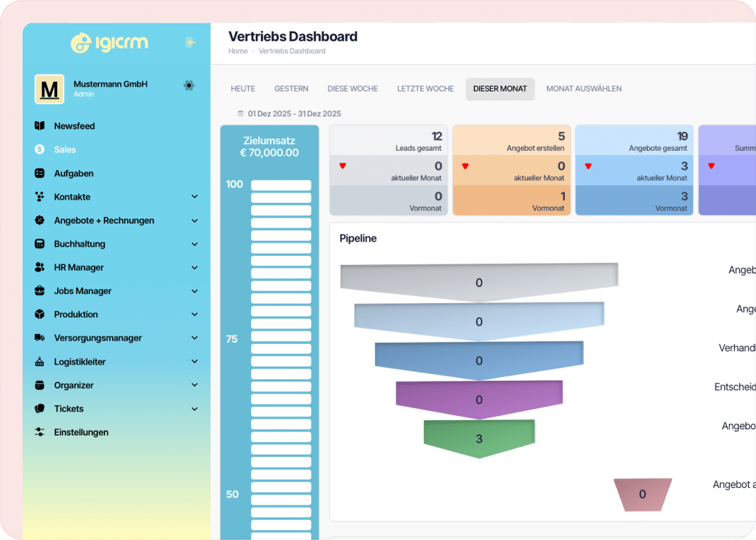This screenshot has width=756, height=540.
Task: Click the Organizer calendar icon
Action: click(39, 385)
